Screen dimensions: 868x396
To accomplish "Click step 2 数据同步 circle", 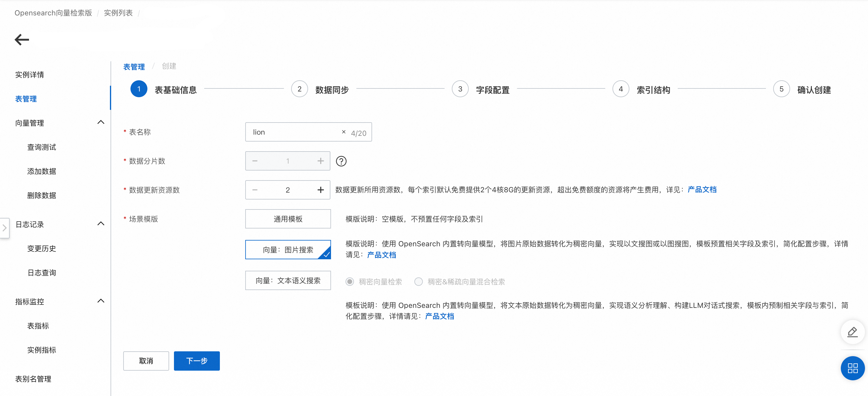I will coord(299,89).
